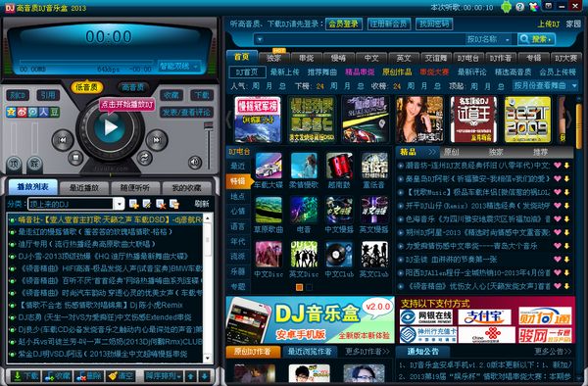The height and width of the screenshot is (386, 588).
Task: Start playback with the big play button
Action: pyautogui.click(x=110, y=127)
